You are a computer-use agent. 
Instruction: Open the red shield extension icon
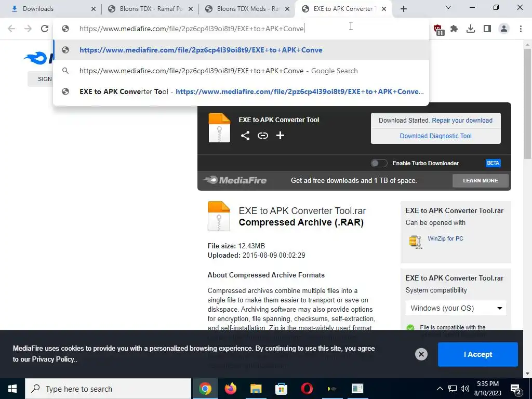438,29
